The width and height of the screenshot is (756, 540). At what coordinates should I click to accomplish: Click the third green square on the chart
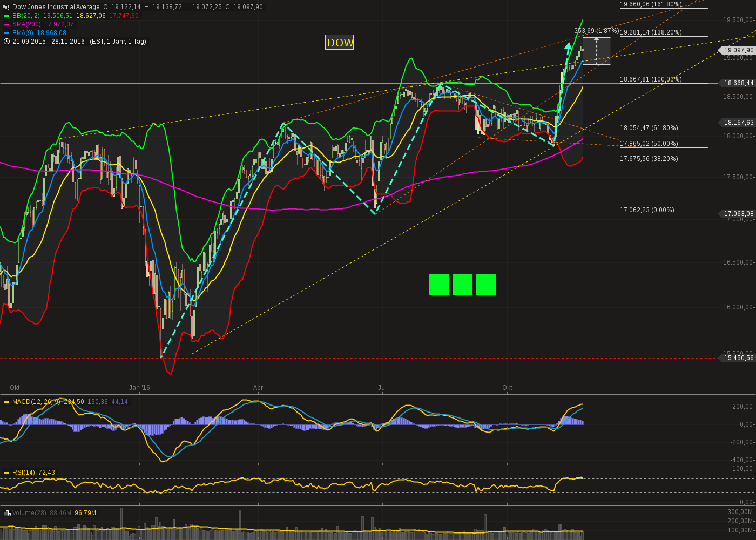(x=485, y=285)
